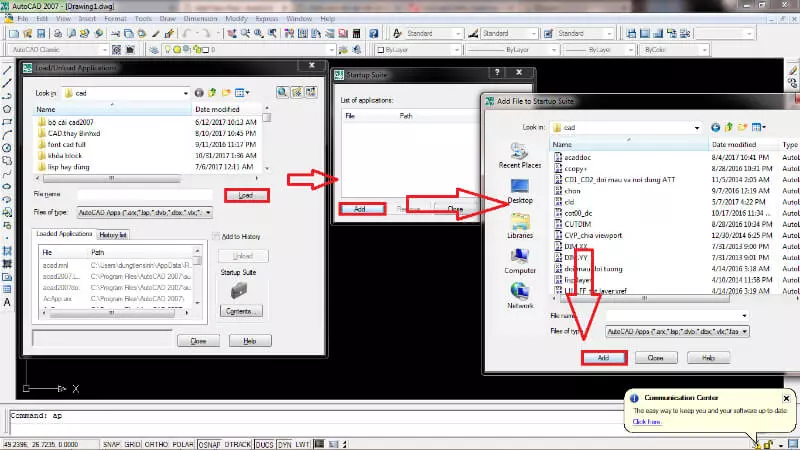Switch to the History list tab
800x450 pixels.
tap(113, 235)
